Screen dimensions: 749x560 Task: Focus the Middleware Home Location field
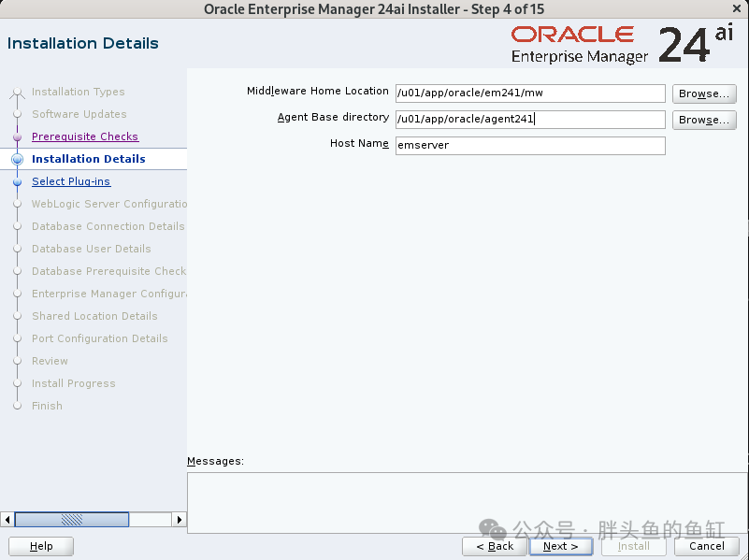tap(530, 93)
